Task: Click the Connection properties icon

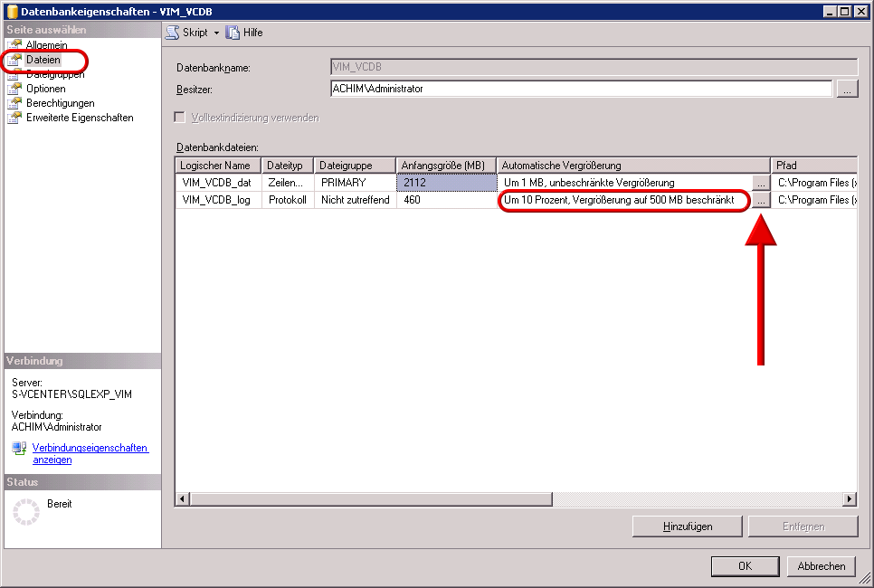Action: (19, 449)
